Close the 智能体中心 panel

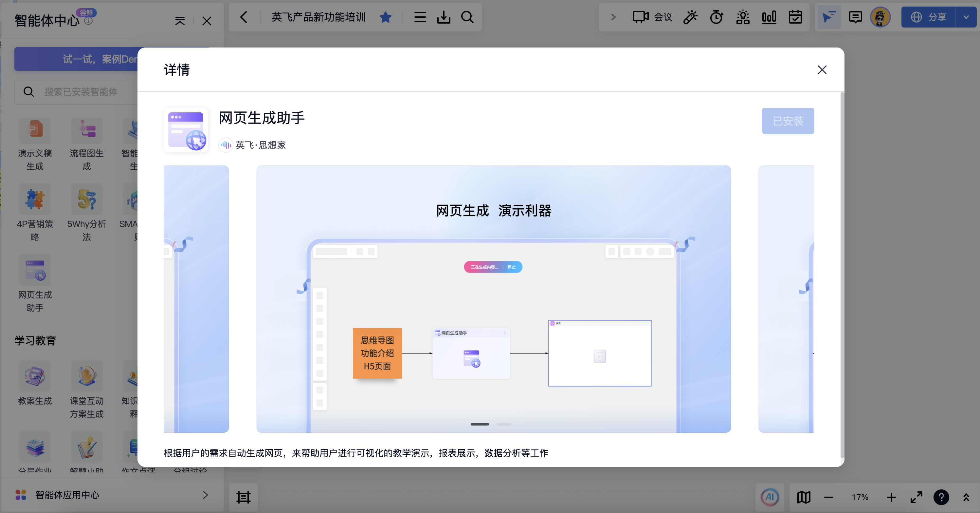tap(207, 21)
